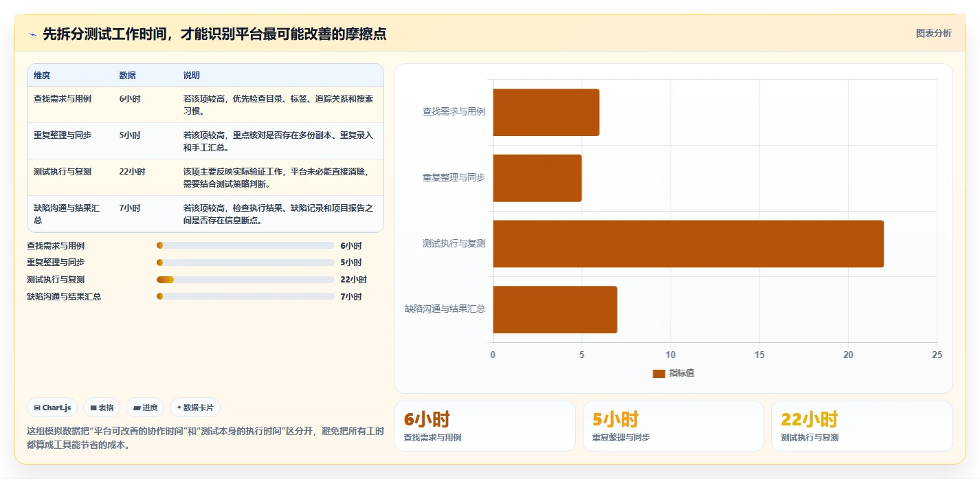Select the 表格 chip
Viewport: 980px width, 479px height.
point(102,408)
